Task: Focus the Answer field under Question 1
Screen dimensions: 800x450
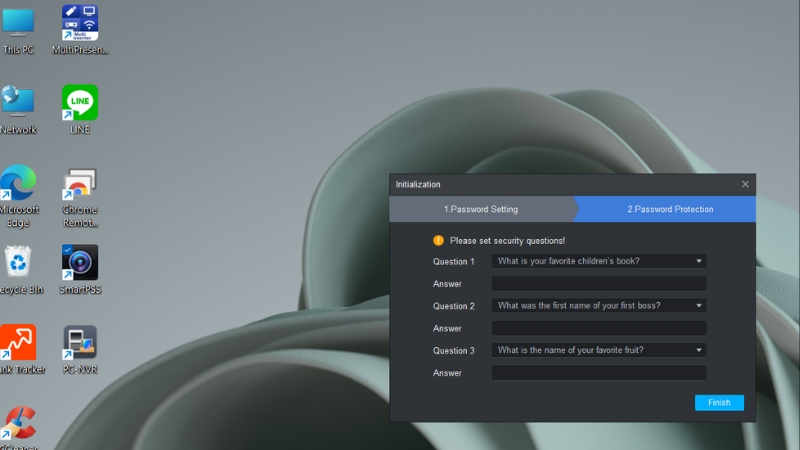Action: click(599, 284)
